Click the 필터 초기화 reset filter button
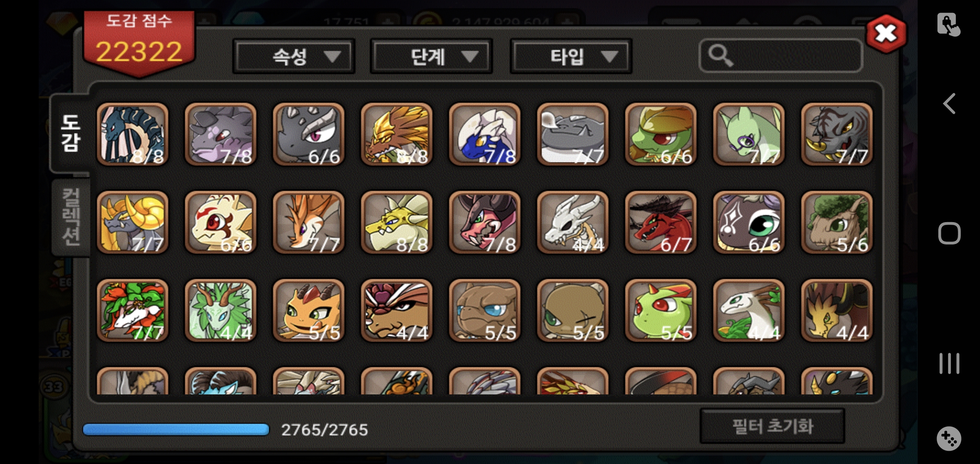 772,426
